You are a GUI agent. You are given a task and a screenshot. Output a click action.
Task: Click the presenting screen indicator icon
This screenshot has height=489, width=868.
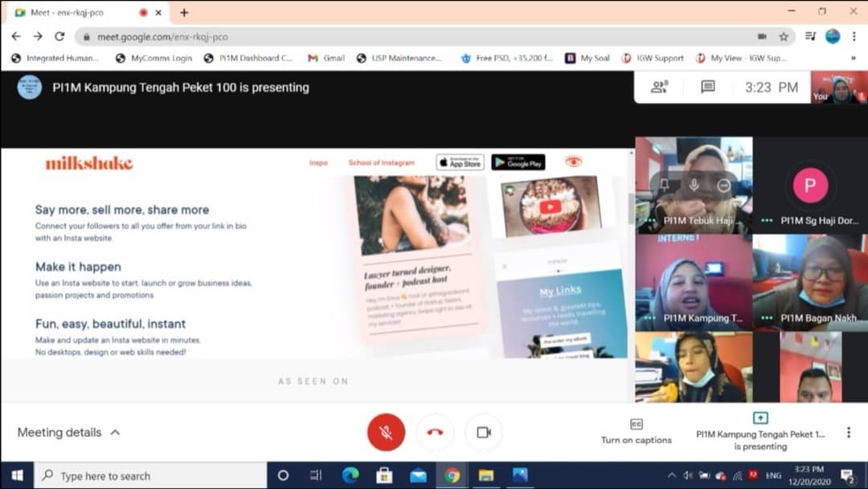click(759, 418)
